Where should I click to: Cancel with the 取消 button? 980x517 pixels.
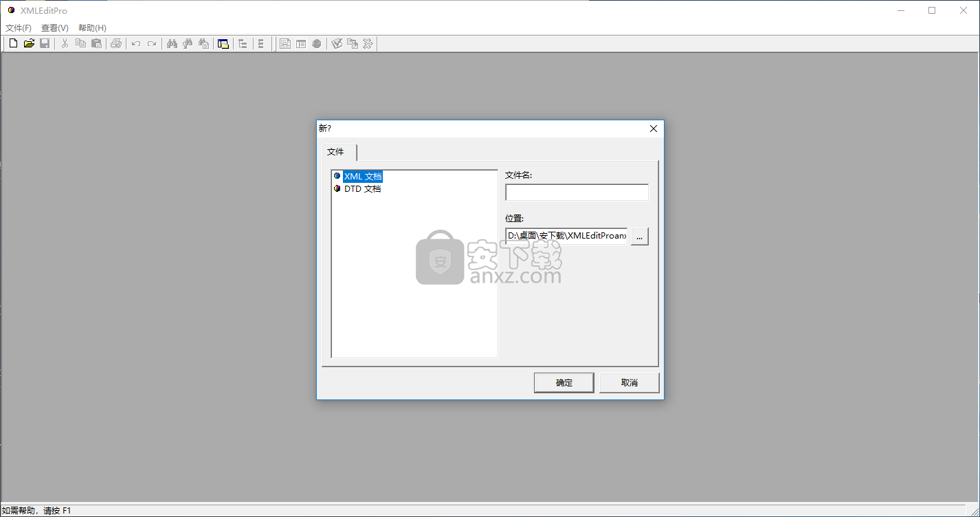629,383
